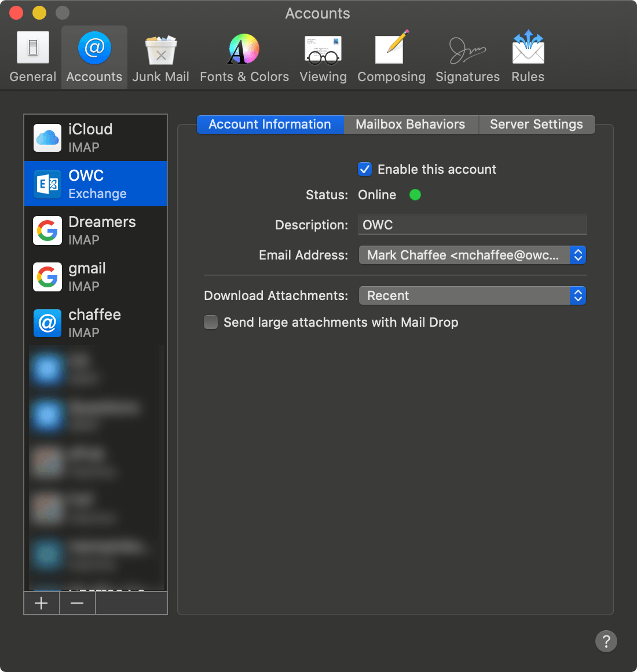The image size is (637, 672).
Task: Switch to the Server Settings tab
Action: pyautogui.click(x=536, y=125)
